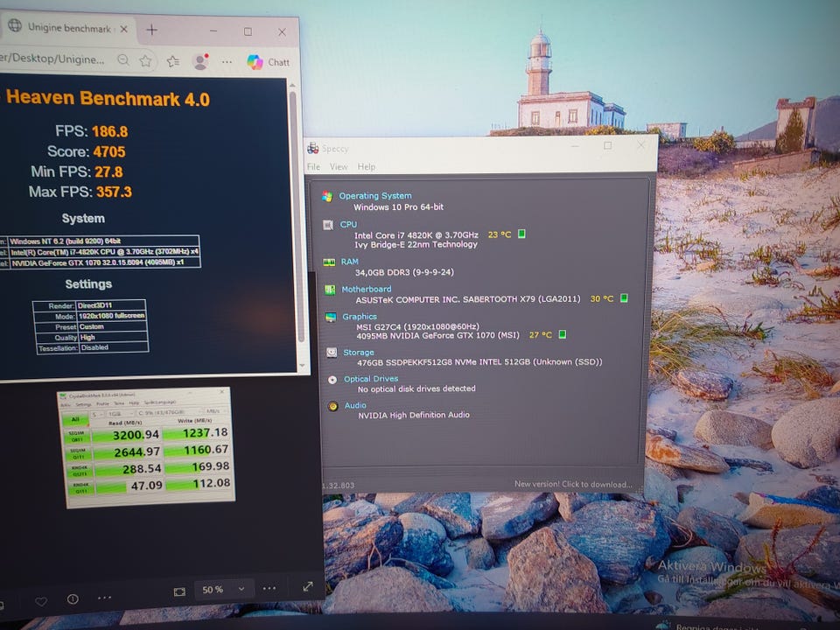This screenshot has height=630, width=840.
Task: Click the Speccy version number 1.32.803
Action: pyautogui.click(x=338, y=486)
